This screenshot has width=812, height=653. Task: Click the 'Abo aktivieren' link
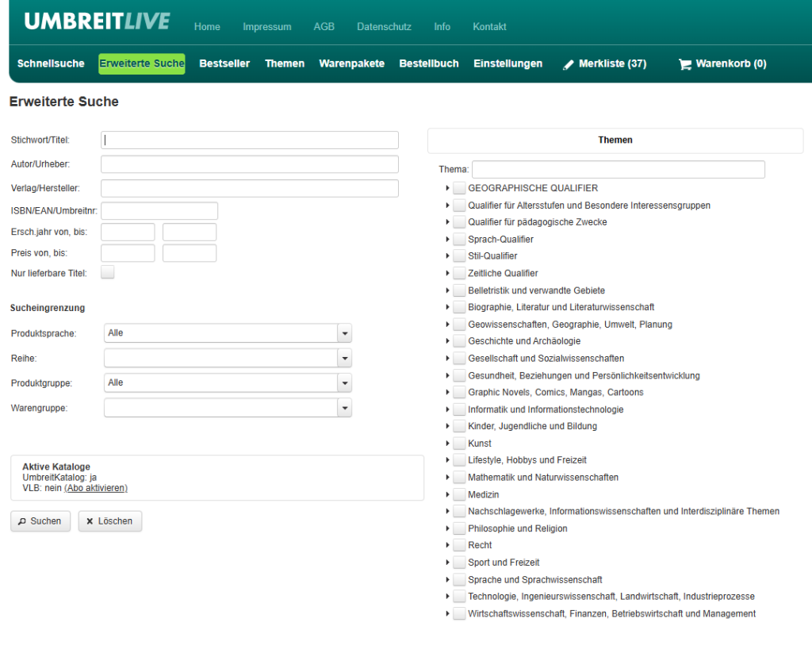pos(96,488)
